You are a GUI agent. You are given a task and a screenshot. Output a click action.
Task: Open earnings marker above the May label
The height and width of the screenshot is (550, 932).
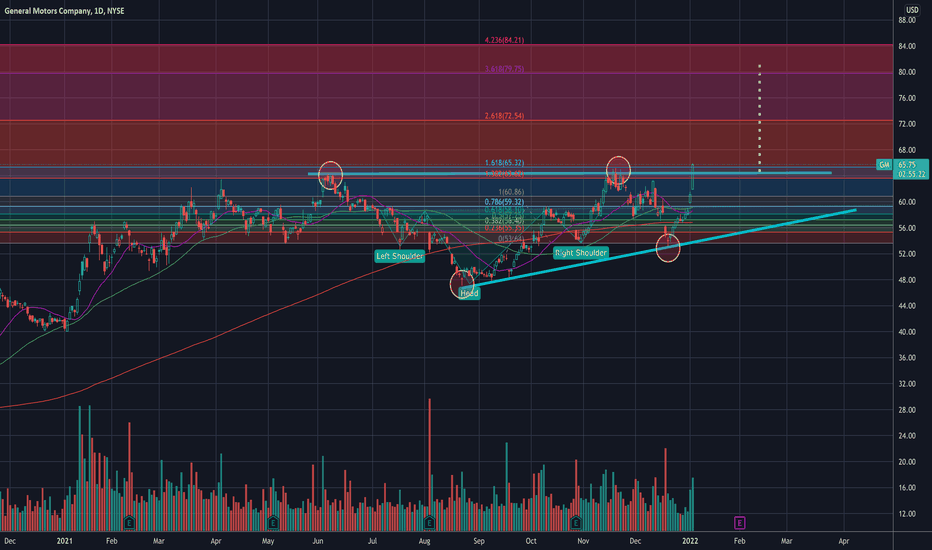(273, 523)
